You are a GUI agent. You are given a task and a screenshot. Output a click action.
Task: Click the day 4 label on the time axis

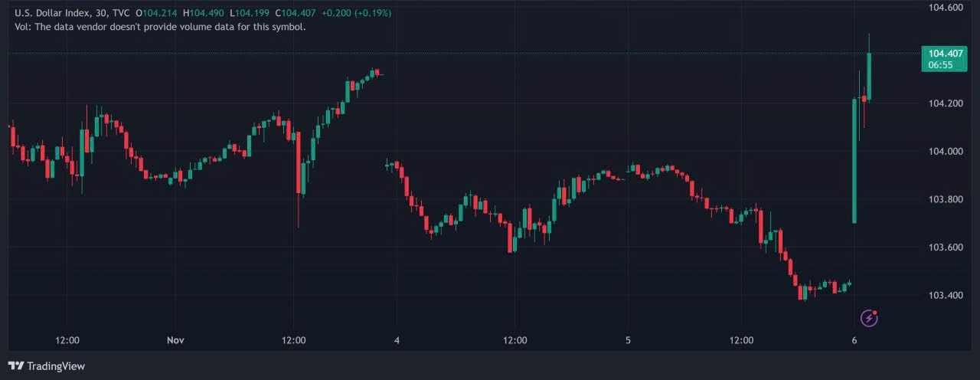tap(397, 340)
